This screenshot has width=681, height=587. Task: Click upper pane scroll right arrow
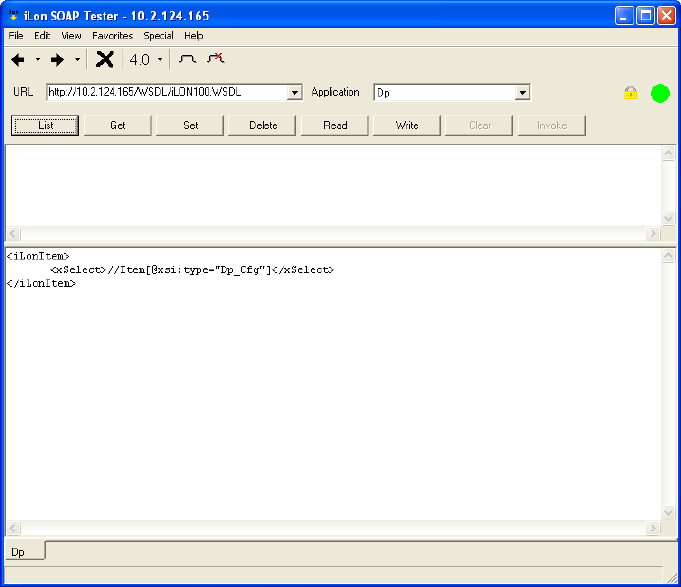652,234
